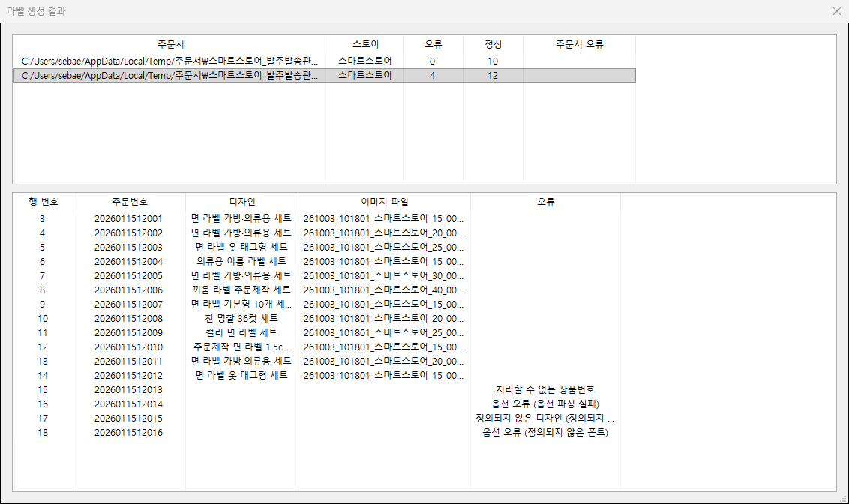Image resolution: width=849 pixels, height=504 pixels.
Task: Click the 면 라벨 기본형 10개 design cell
Action: point(241,304)
